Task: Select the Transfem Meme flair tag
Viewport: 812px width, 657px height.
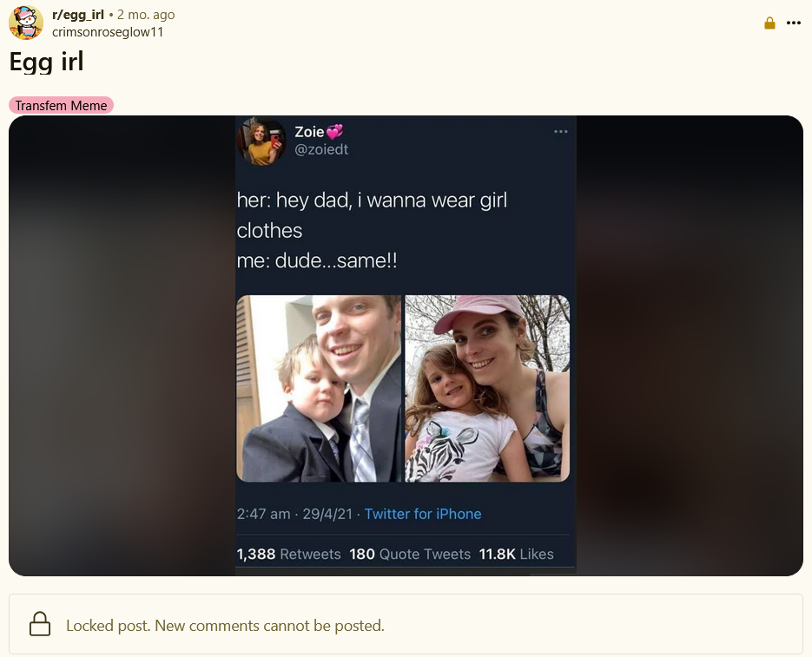Action: pyautogui.click(x=61, y=105)
